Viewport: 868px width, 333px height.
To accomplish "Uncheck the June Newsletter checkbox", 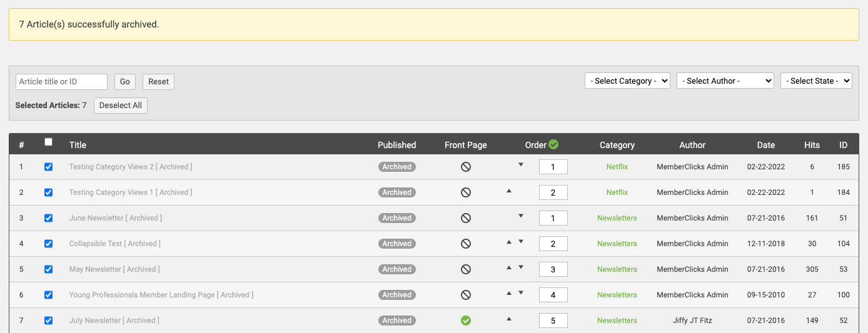I will tap(49, 218).
